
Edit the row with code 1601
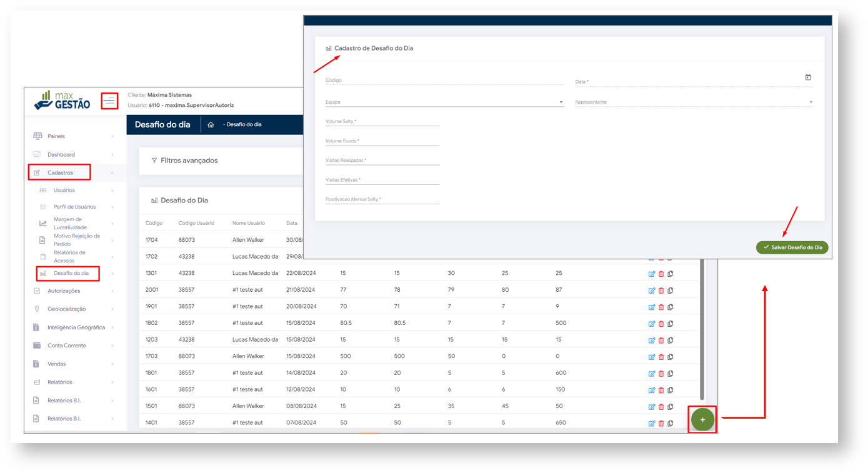(652, 391)
